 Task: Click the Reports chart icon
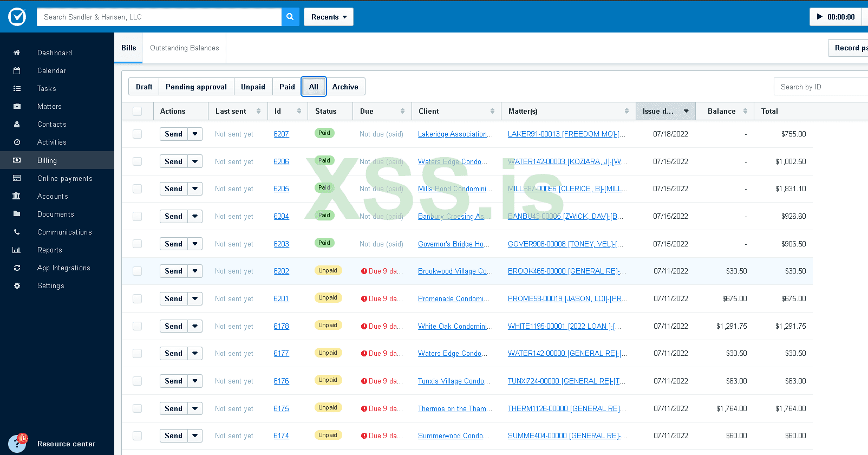(x=17, y=250)
